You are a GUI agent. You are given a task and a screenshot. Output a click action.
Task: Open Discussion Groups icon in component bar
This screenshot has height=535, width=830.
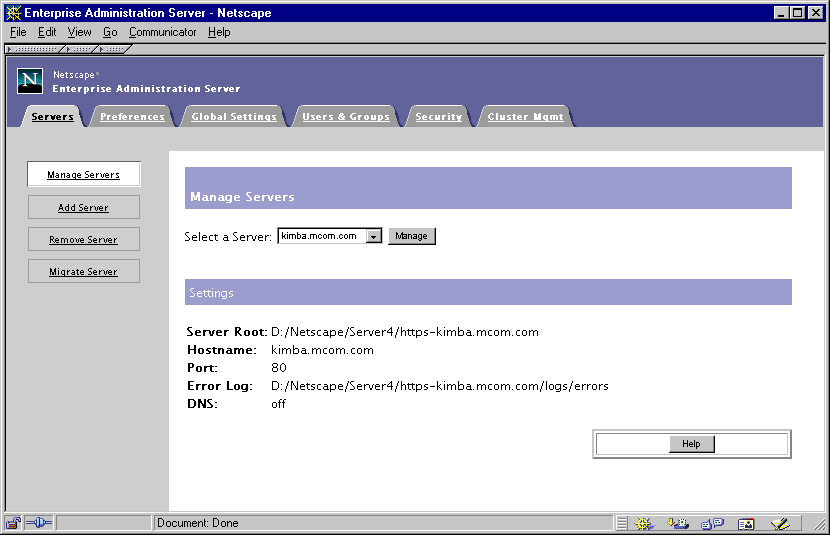pos(712,523)
